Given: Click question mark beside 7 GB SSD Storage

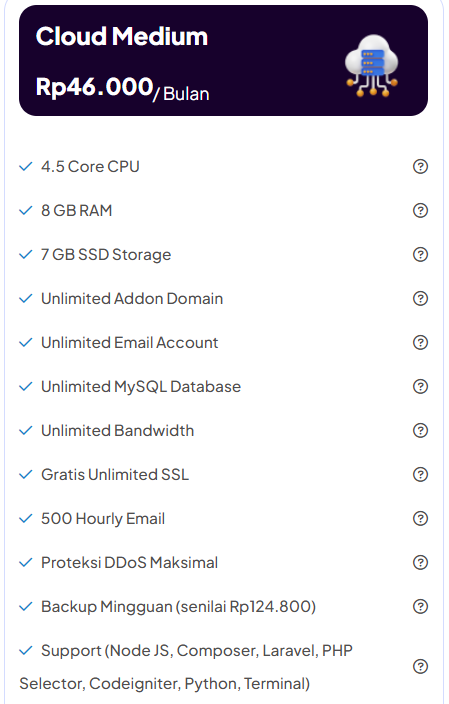Looking at the screenshot, I should (420, 255).
